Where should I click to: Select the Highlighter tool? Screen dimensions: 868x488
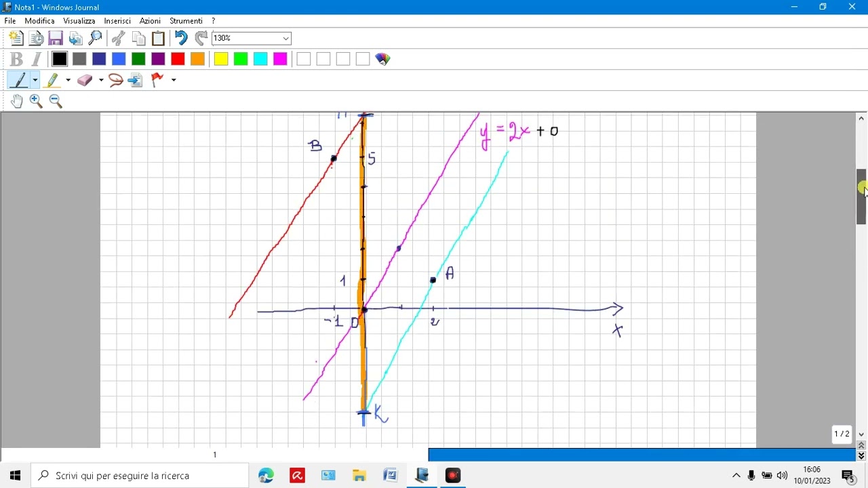coord(52,80)
